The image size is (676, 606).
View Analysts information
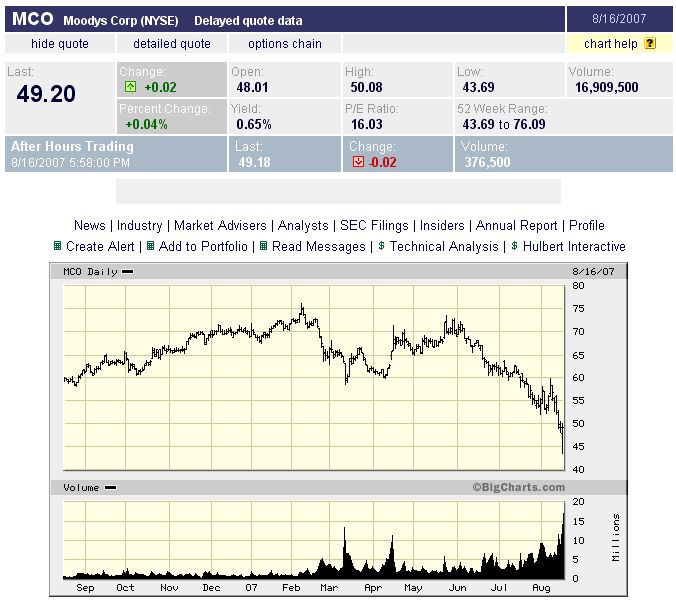(303, 225)
